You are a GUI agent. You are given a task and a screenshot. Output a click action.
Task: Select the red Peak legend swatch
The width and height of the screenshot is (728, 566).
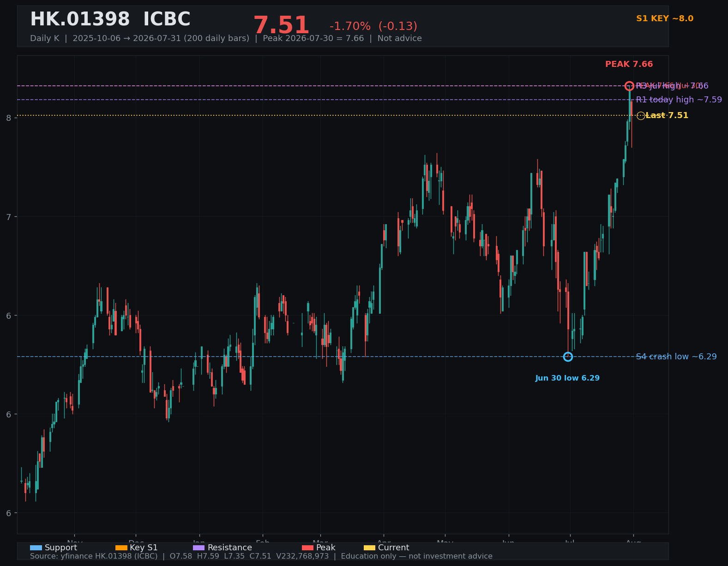pos(307,548)
